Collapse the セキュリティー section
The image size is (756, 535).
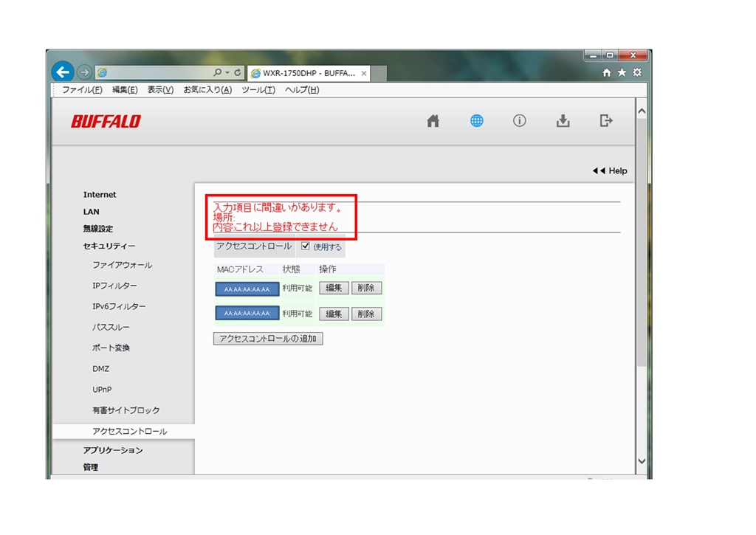109,246
